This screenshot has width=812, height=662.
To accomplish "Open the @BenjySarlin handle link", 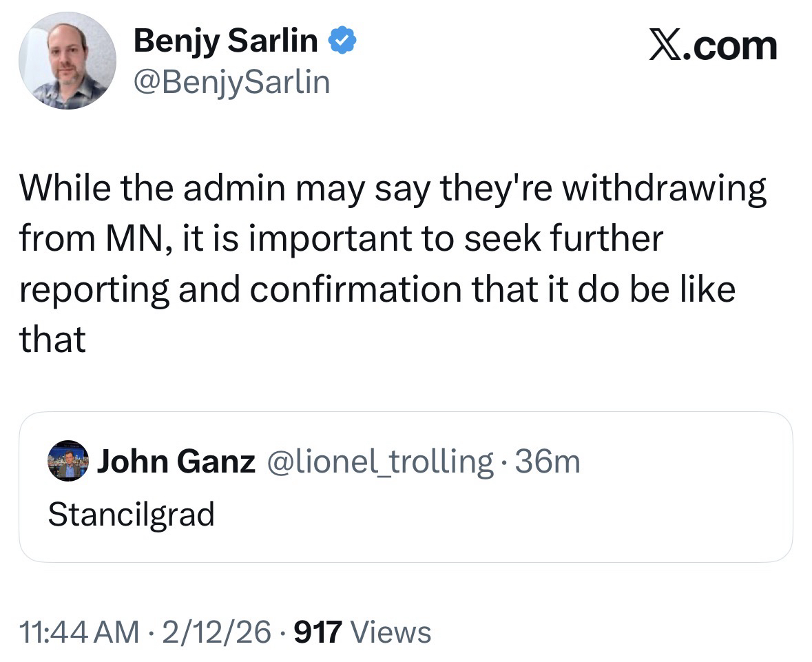I will click(231, 83).
